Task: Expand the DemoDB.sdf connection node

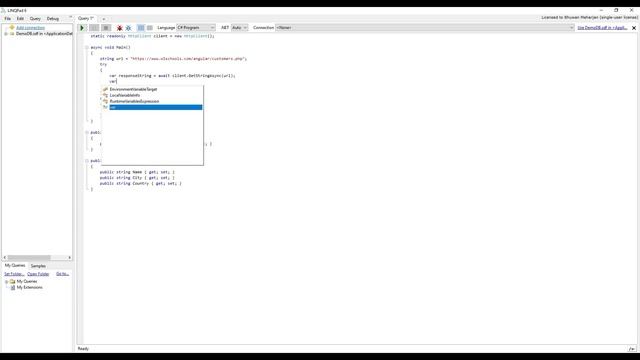Action: pyautogui.click(x=6, y=34)
